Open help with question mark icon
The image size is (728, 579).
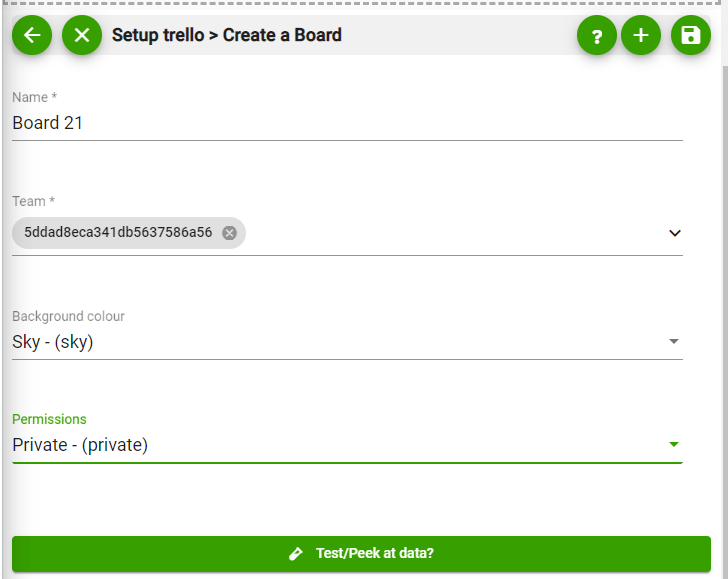point(597,35)
